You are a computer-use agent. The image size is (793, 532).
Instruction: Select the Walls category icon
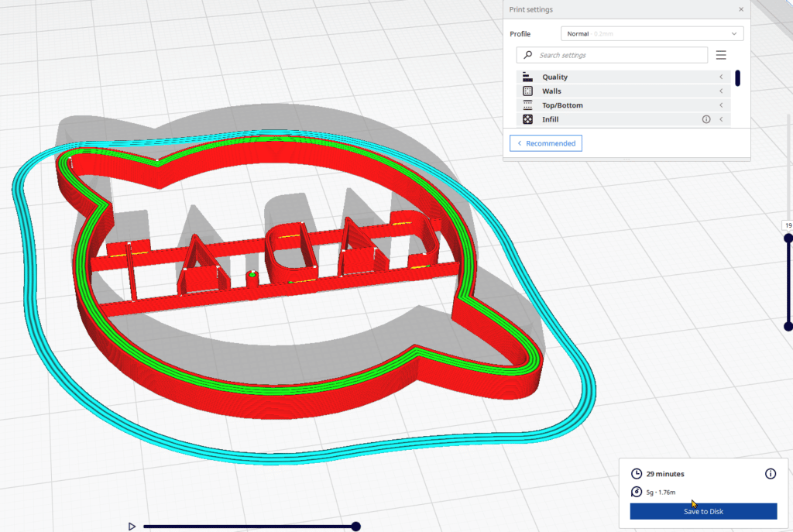point(527,91)
